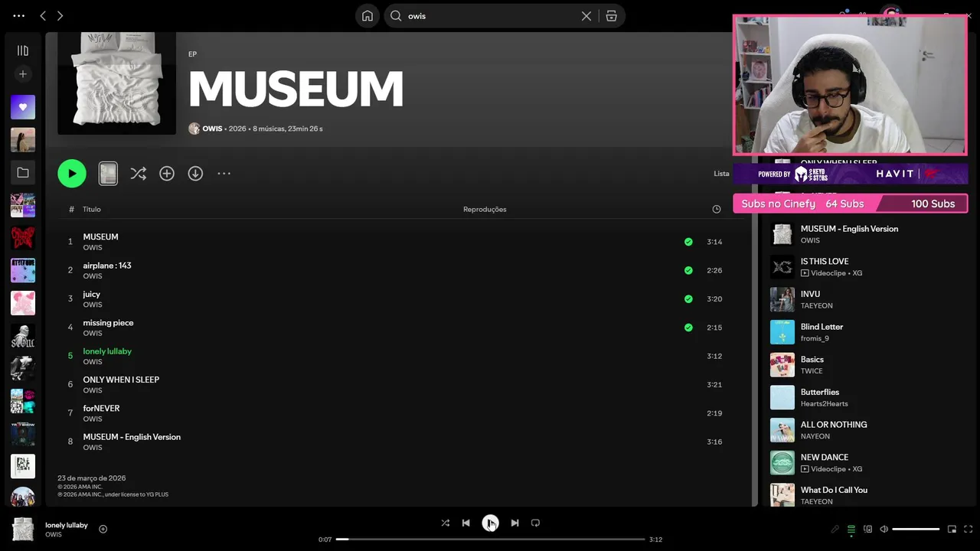Image resolution: width=980 pixels, height=551 pixels.
Task: Toggle saved checkmark for airplane : 143
Action: (688, 270)
